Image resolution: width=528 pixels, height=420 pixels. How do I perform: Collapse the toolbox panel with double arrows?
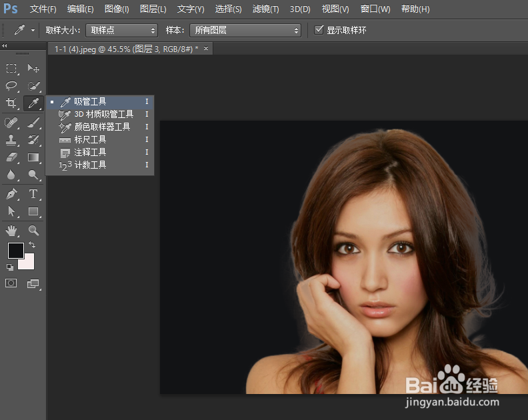(5, 45)
